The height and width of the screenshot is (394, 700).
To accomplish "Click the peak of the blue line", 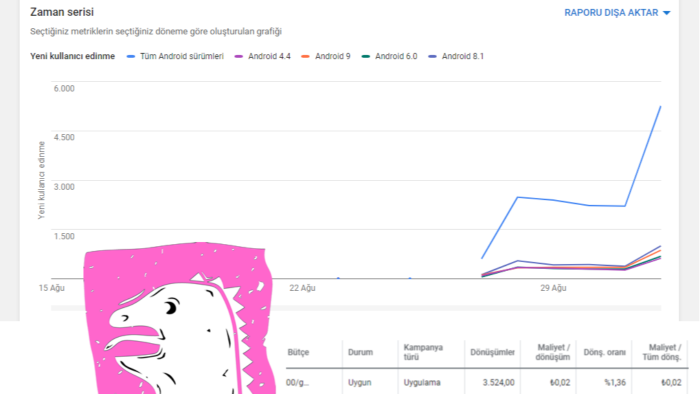I will pyautogui.click(x=660, y=107).
